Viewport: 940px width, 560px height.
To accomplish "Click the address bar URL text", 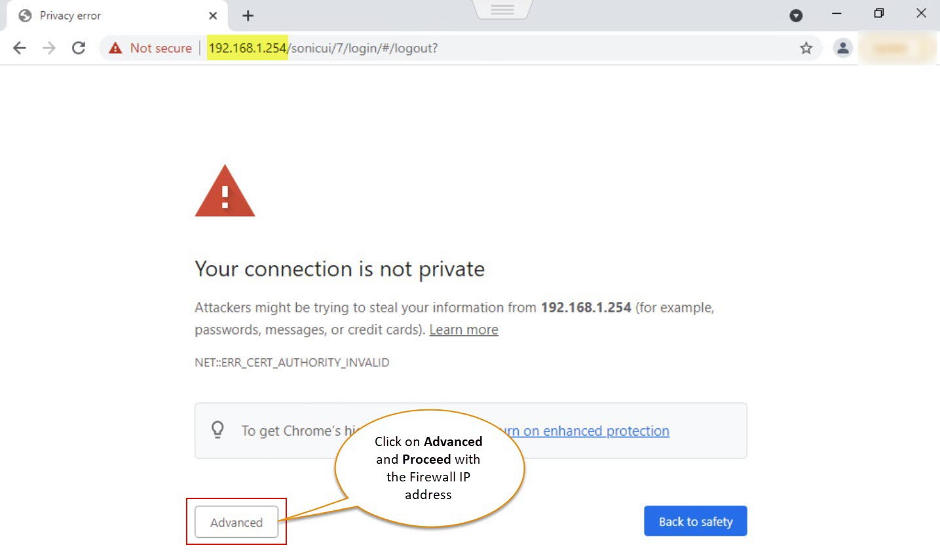I will 322,48.
